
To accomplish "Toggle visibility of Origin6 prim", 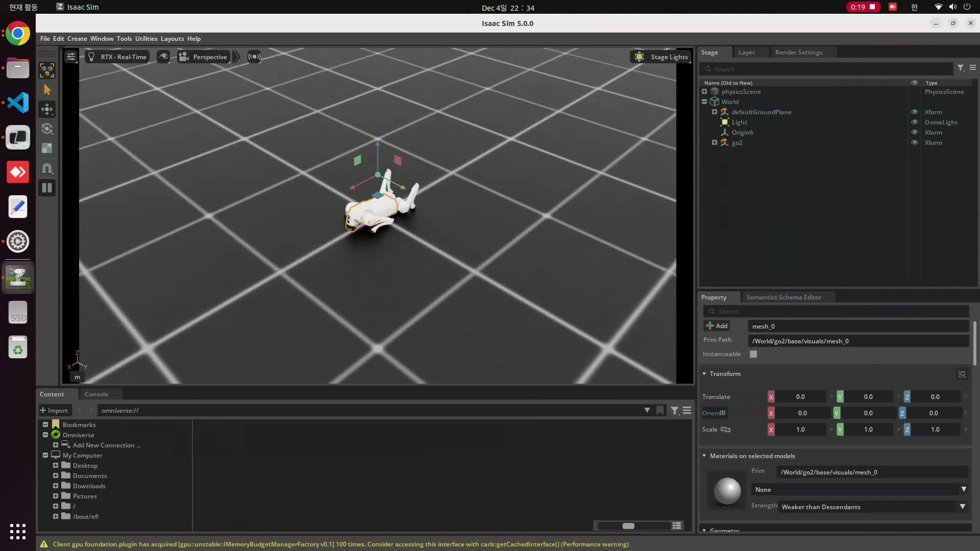I will pyautogui.click(x=915, y=132).
